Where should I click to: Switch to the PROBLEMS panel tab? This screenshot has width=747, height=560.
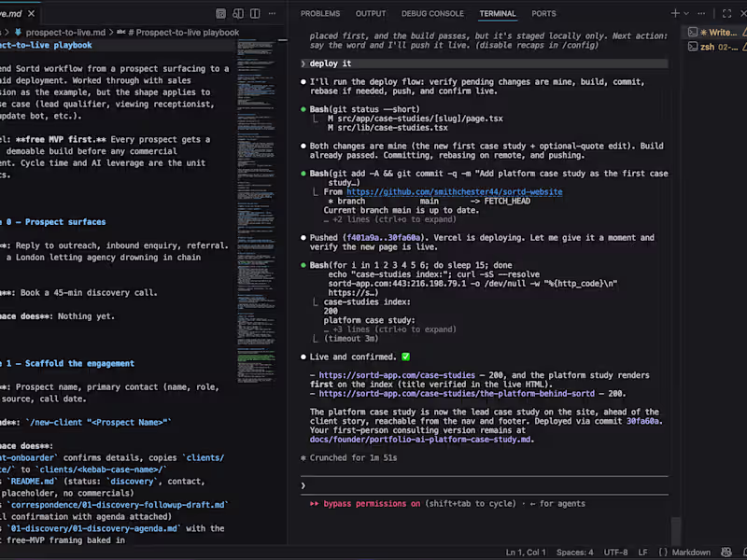click(320, 13)
